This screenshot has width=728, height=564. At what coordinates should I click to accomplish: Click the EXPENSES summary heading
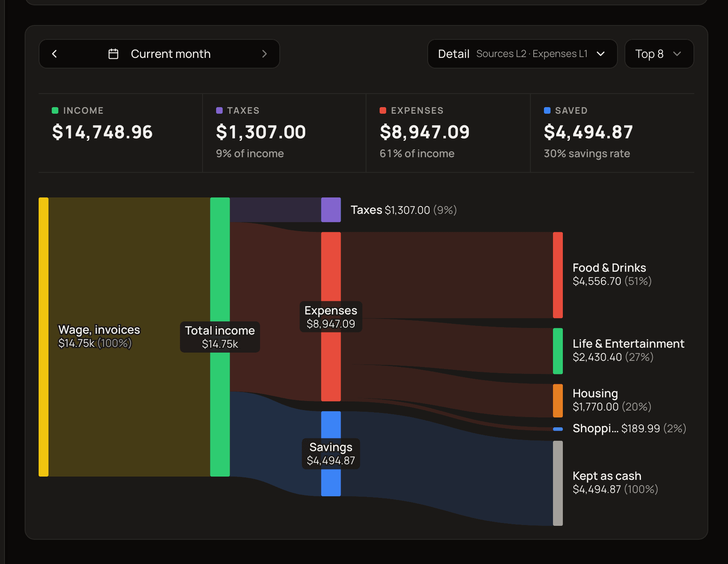pyautogui.click(x=417, y=110)
